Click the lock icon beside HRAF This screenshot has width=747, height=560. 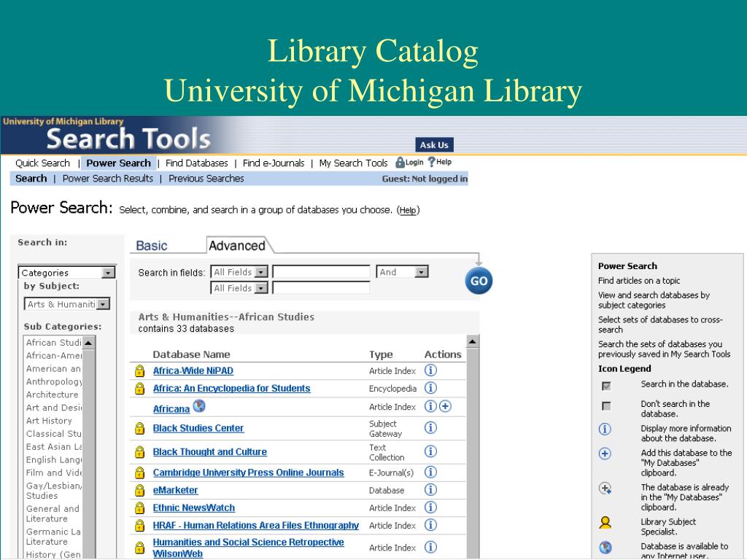click(x=139, y=525)
